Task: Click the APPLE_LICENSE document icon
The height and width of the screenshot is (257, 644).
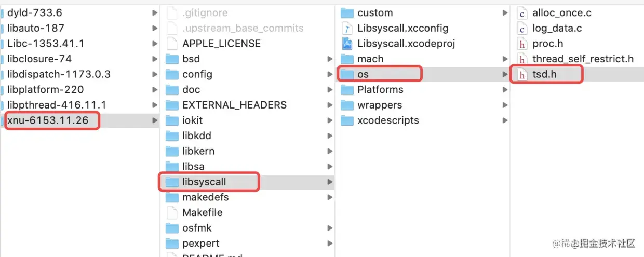Action: click(172, 44)
